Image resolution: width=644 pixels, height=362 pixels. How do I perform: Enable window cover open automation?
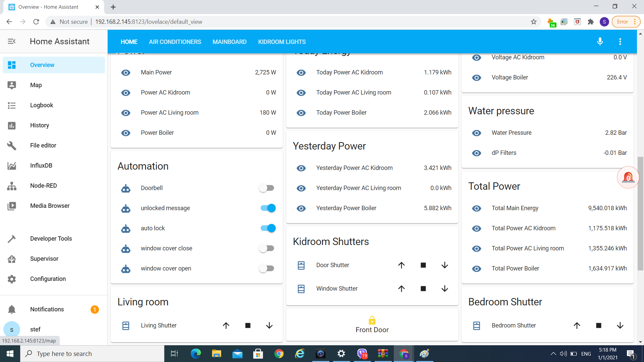click(x=267, y=268)
